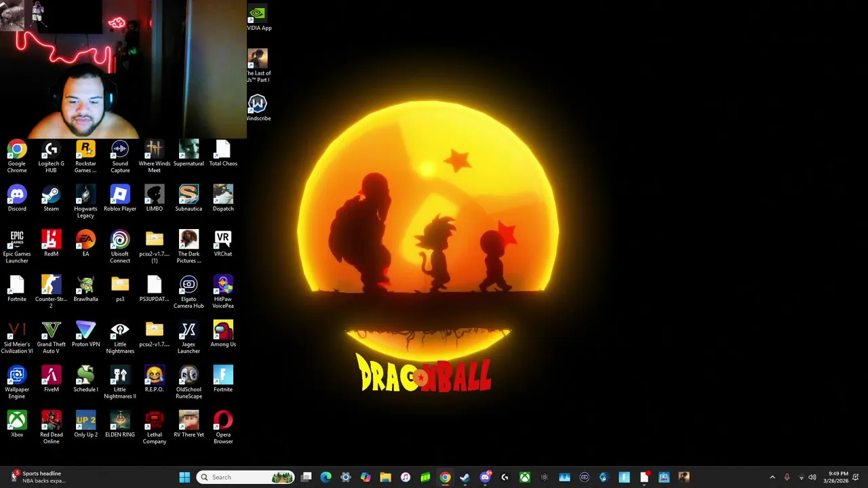The image size is (868, 488).
Task: Select the ELDEN RING desktop icon
Action: [x=120, y=424]
